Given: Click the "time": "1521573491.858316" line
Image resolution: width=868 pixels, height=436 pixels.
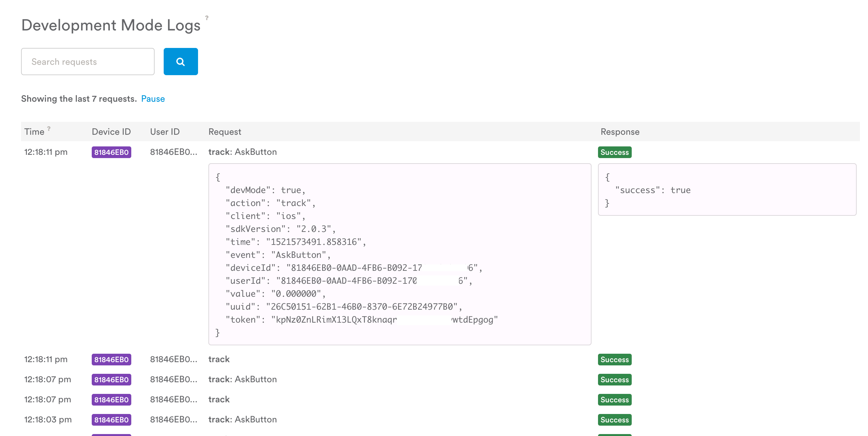Looking at the screenshot, I should click(x=296, y=242).
